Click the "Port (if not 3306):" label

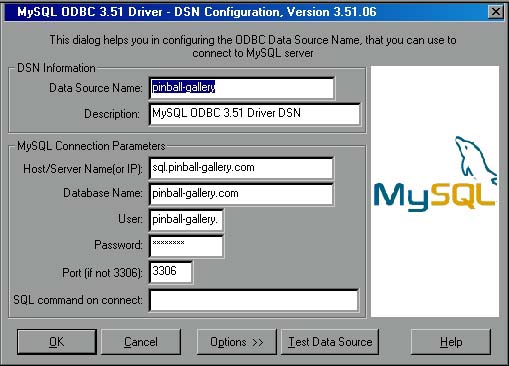[102, 273]
